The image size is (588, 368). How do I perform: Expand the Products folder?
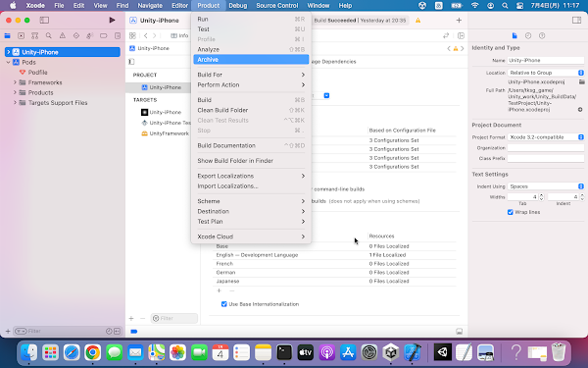[15, 93]
